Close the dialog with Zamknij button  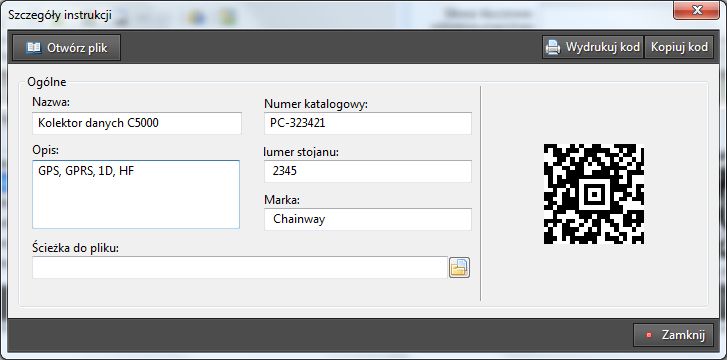[673, 335]
